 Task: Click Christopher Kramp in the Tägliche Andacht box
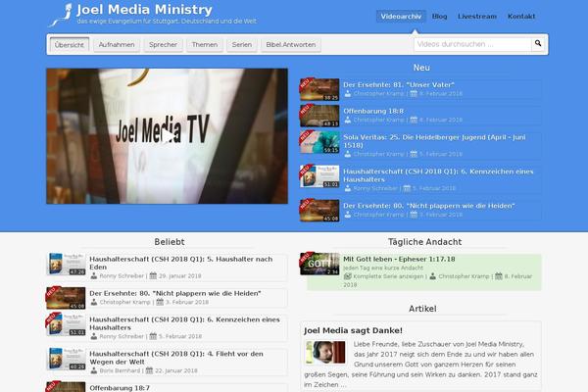464,276
